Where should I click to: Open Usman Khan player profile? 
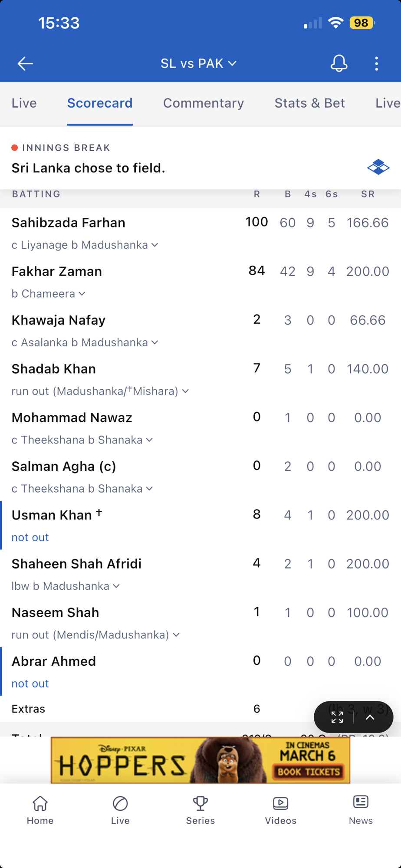[52, 515]
